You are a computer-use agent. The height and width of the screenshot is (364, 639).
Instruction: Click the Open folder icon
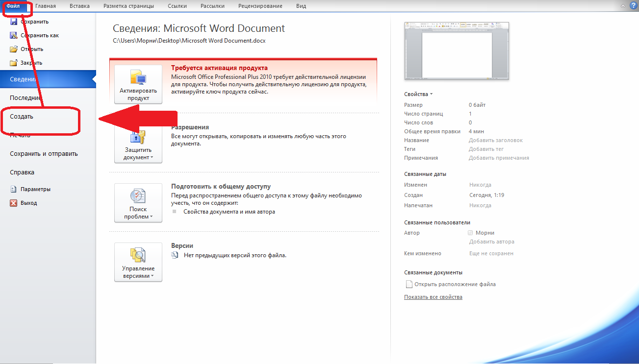[x=14, y=49]
